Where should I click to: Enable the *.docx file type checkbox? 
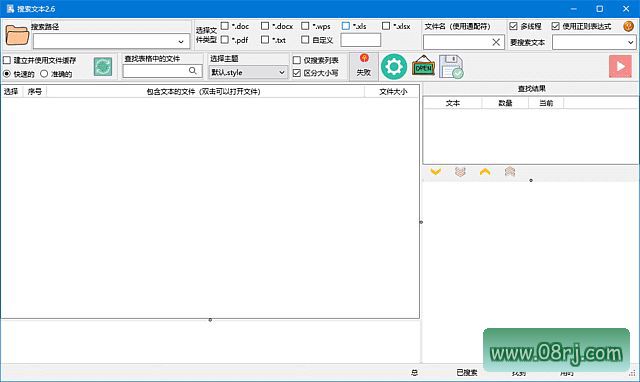[265, 26]
